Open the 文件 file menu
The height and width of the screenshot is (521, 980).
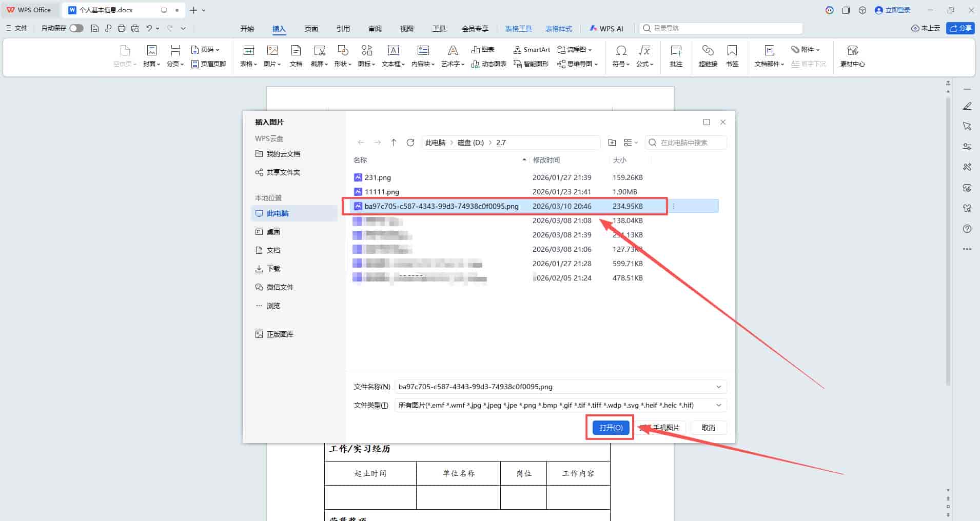(x=16, y=28)
